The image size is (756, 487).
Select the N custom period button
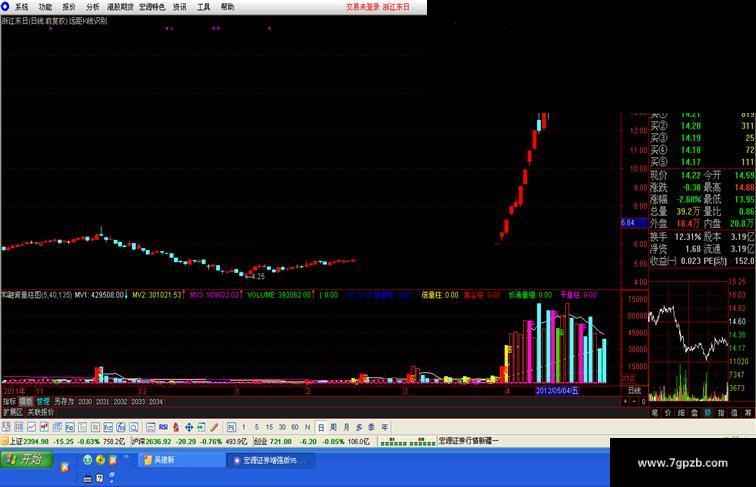point(308,427)
